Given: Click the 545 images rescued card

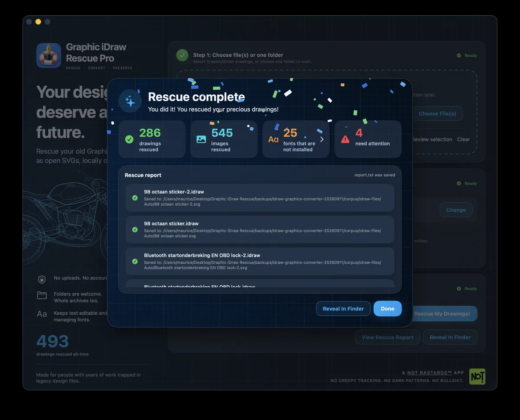Looking at the screenshot, I should point(224,139).
